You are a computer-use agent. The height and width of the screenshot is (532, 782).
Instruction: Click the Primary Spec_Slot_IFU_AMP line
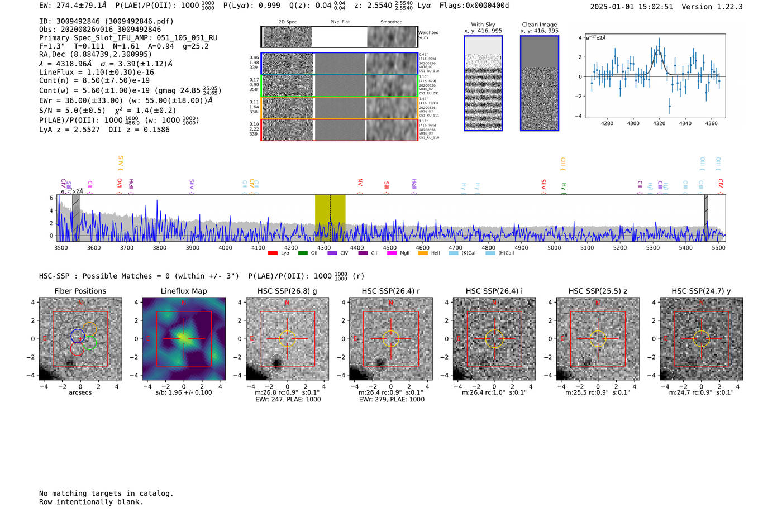pos(128,38)
